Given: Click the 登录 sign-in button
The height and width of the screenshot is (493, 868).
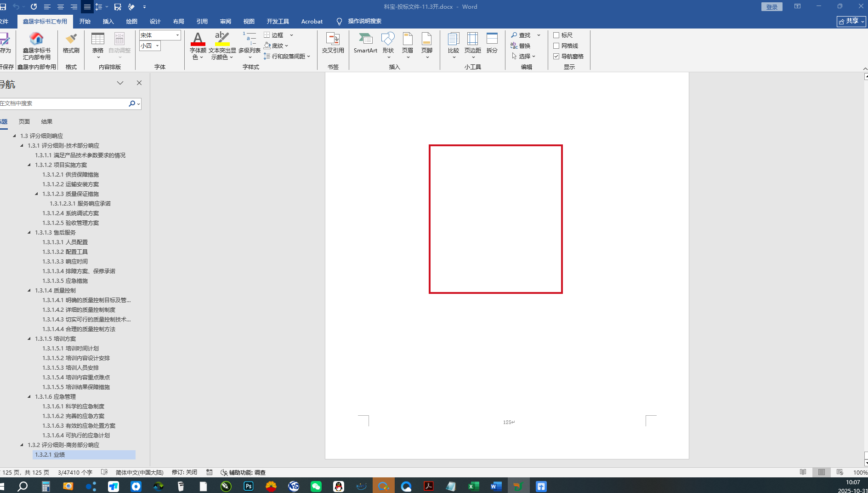Looking at the screenshot, I should 772,7.
